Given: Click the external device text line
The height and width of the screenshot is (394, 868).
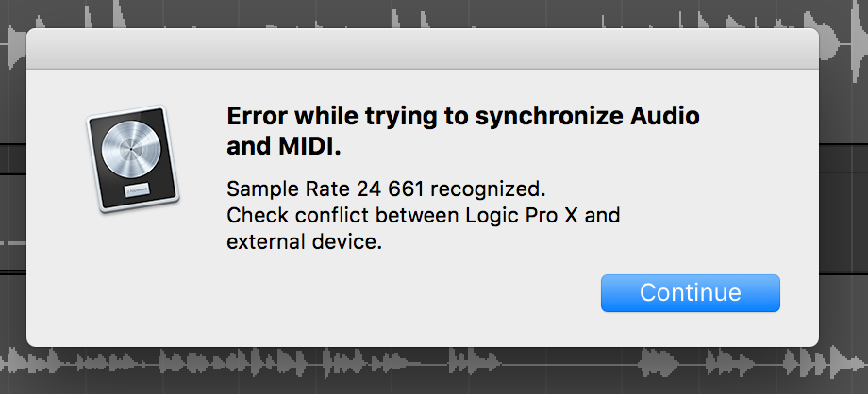Looking at the screenshot, I should pos(305,242).
